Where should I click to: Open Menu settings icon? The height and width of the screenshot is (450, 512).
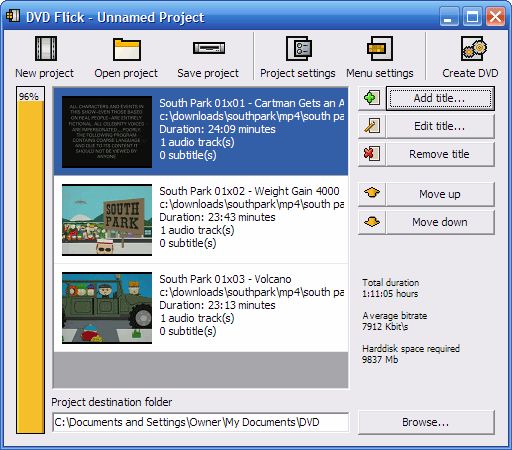380,49
